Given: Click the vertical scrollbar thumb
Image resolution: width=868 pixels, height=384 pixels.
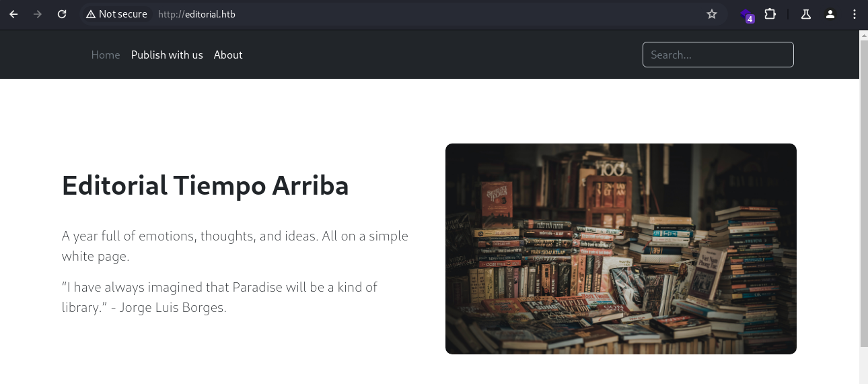Looking at the screenshot, I should pyautogui.click(x=864, y=192).
